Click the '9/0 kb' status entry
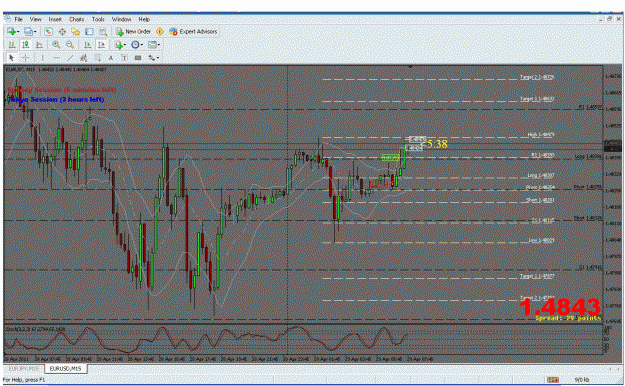The width and height of the screenshot is (625, 386). pyautogui.click(x=582, y=380)
